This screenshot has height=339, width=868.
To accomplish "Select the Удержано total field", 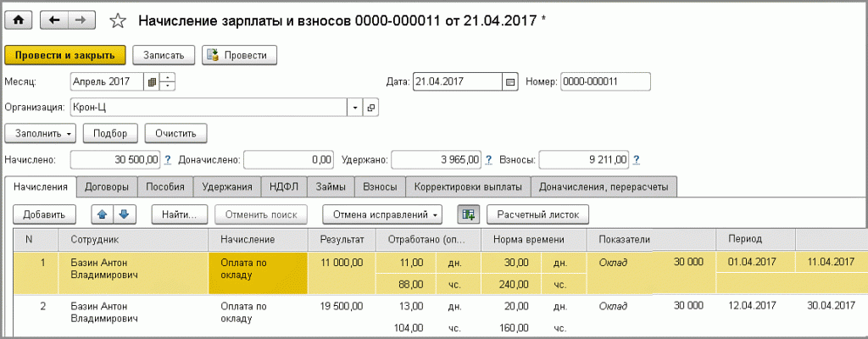I will (437, 160).
